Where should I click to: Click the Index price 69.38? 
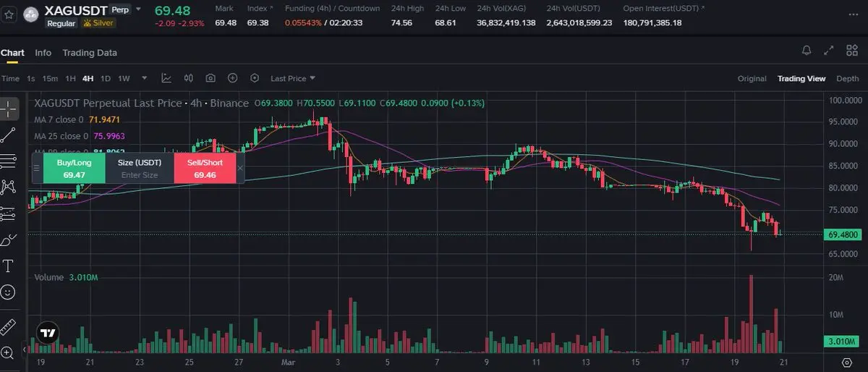coord(258,23)
